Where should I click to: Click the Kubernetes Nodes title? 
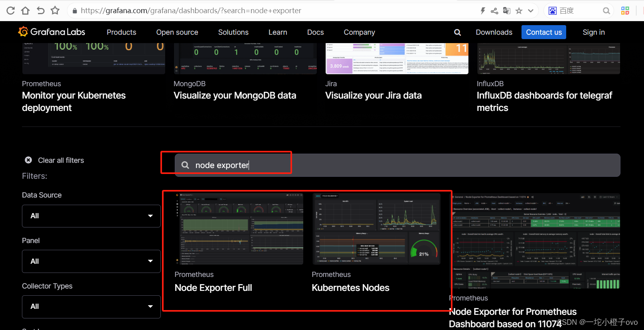point(351,288)
